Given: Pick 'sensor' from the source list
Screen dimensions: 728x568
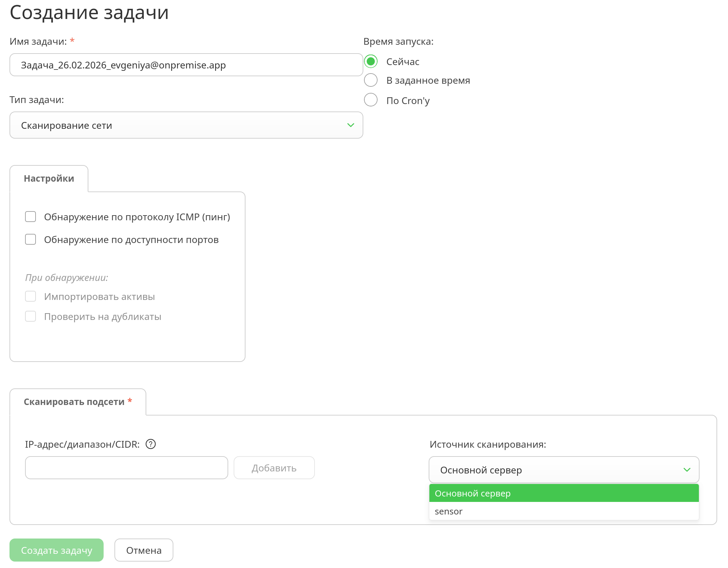Looking at the screenshot, I should click(449, 511).
